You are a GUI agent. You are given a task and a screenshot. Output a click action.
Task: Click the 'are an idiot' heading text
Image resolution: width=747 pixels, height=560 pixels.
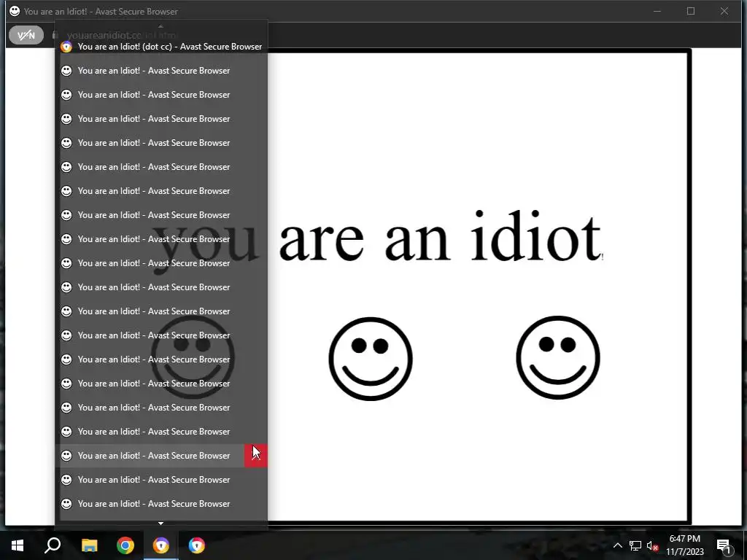point(440,237)
